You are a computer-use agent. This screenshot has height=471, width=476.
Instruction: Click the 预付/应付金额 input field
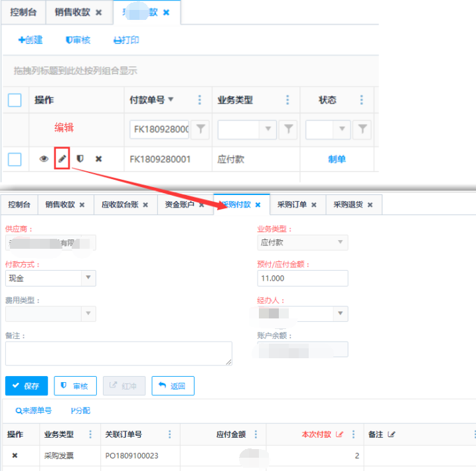[x=302, y=278]
